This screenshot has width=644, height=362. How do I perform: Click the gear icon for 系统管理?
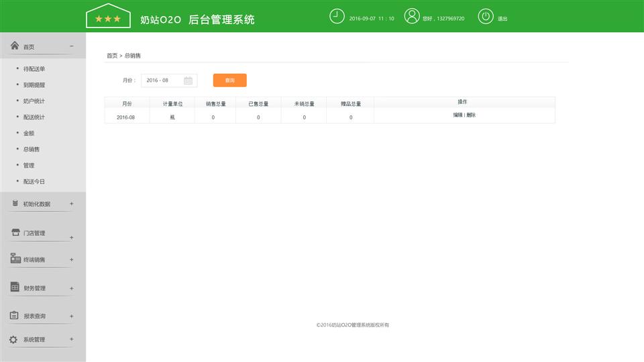pos(13,339)
